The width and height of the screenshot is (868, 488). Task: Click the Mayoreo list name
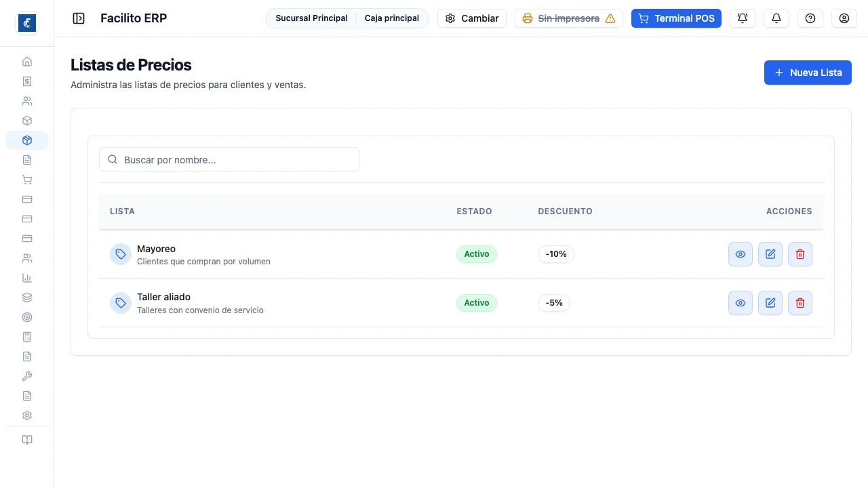tap(156, 249)
